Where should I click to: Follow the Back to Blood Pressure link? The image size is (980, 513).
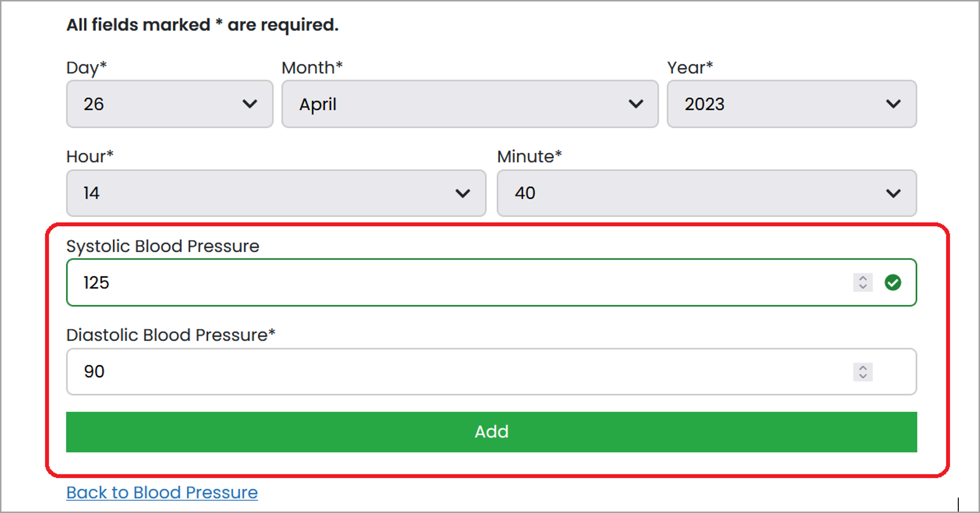(162, 493)
